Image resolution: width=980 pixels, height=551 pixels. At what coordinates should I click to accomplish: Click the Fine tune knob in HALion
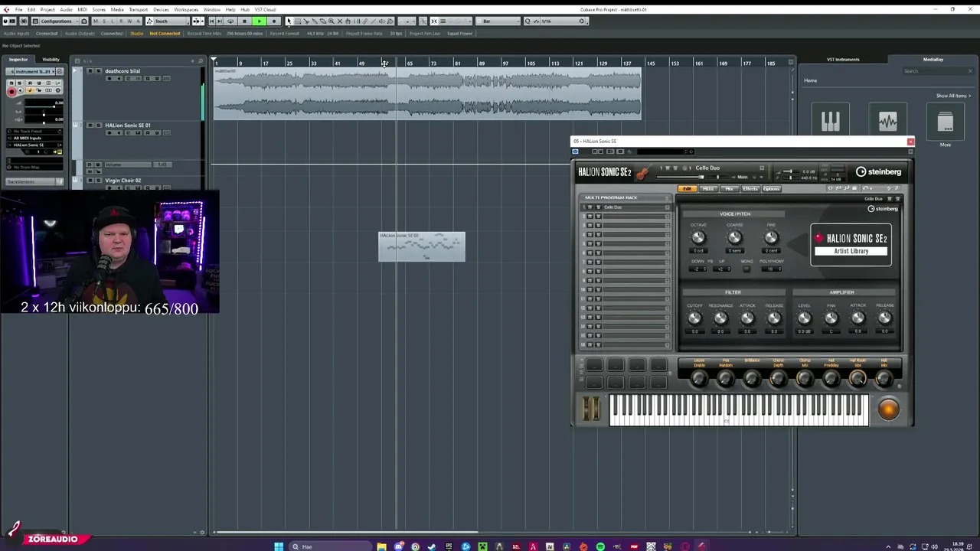[x=771, y=238]
